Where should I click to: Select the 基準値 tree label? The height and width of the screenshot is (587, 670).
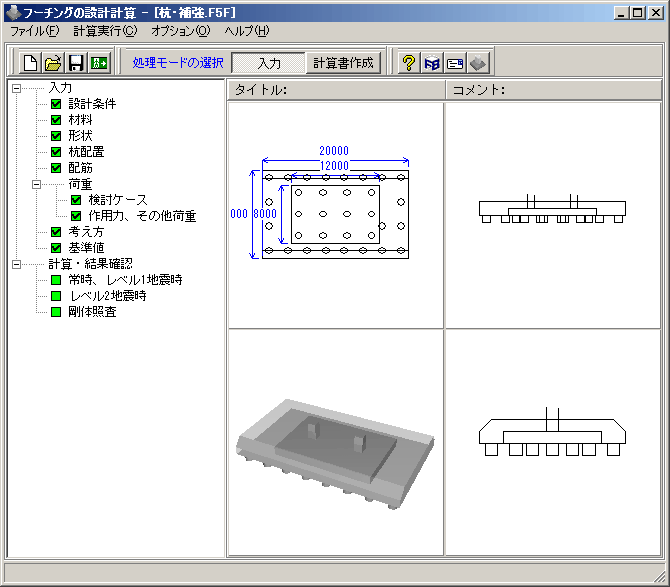[86, 248]
